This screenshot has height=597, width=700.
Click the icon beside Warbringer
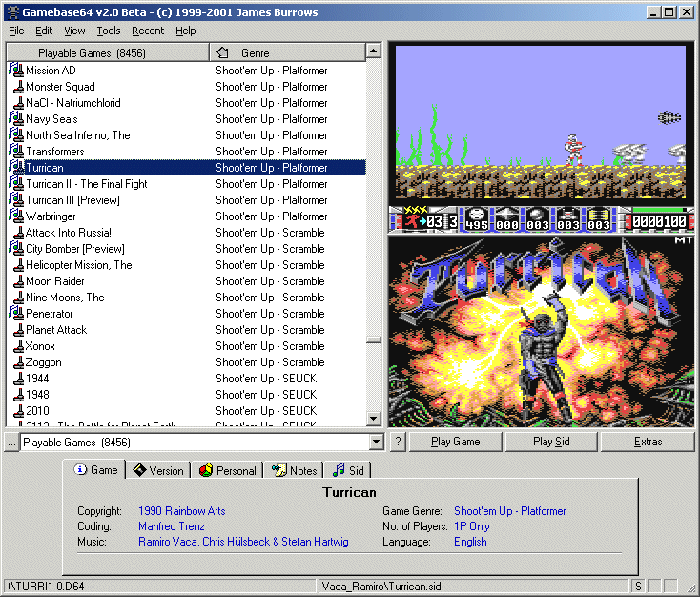pos(16,216)
